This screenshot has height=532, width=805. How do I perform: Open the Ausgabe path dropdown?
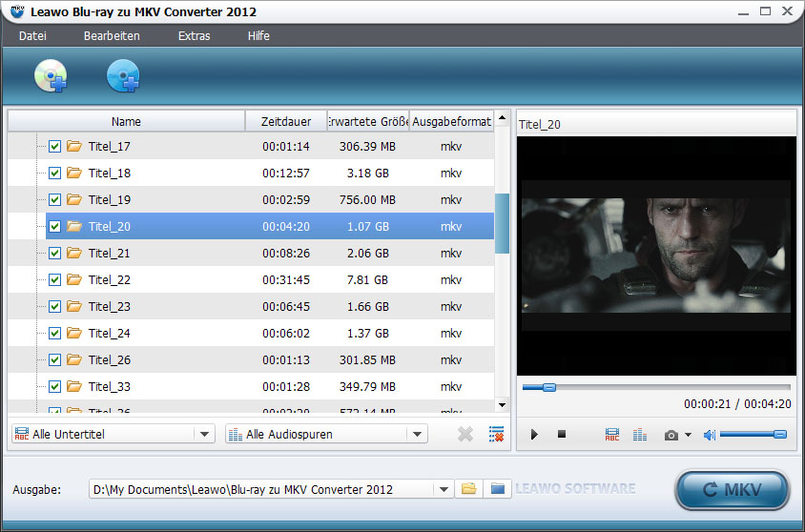443,489
